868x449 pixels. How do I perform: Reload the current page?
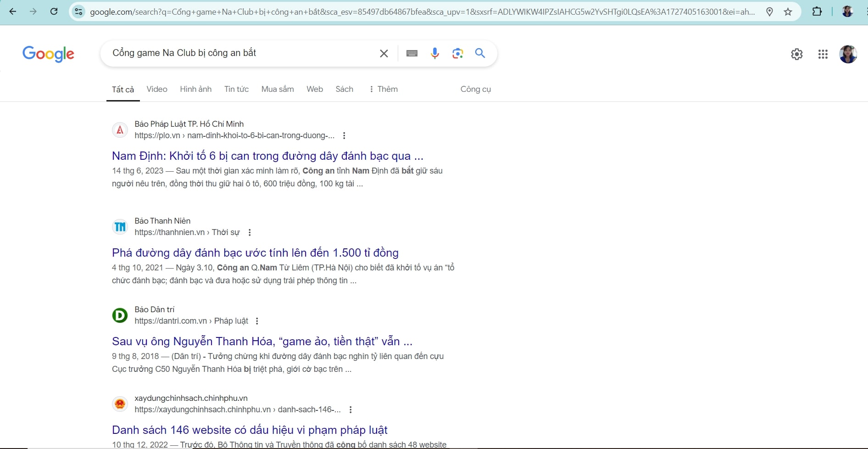(x=54, y=11)
